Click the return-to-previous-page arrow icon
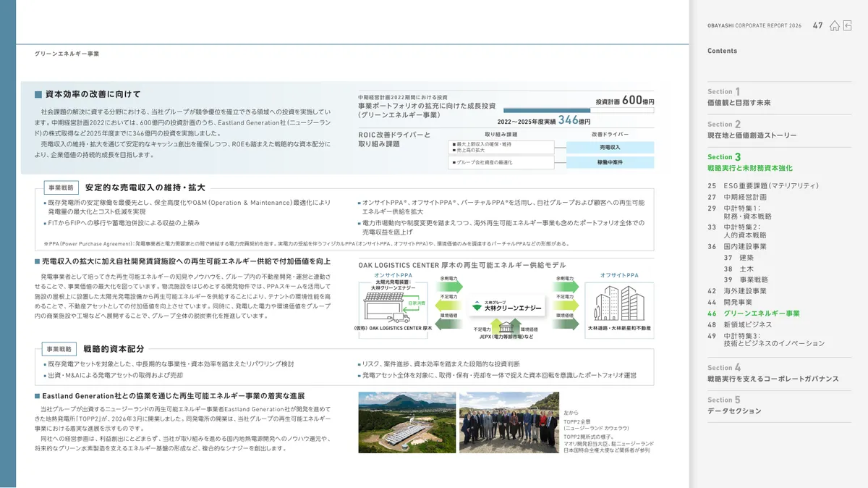 tap(847, 25)
